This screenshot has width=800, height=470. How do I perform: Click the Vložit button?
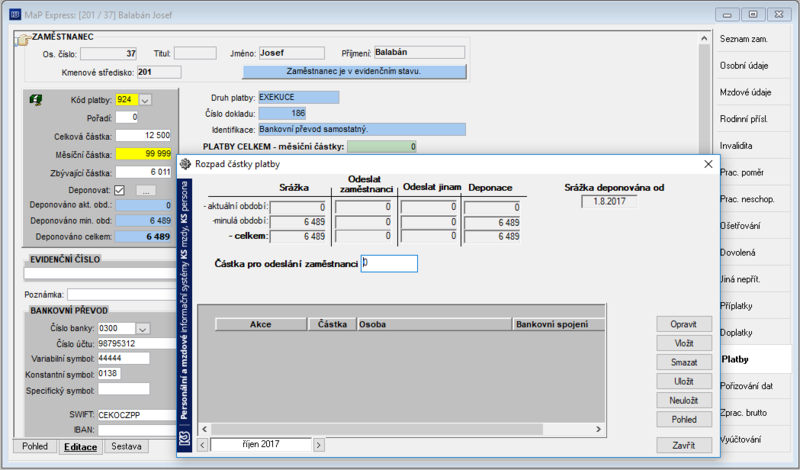684,343
